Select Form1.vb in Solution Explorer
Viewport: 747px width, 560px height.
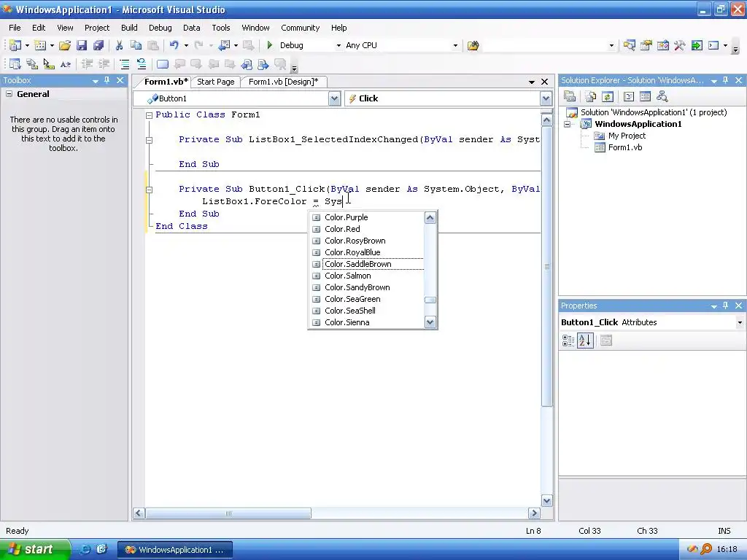coord(625,147)
